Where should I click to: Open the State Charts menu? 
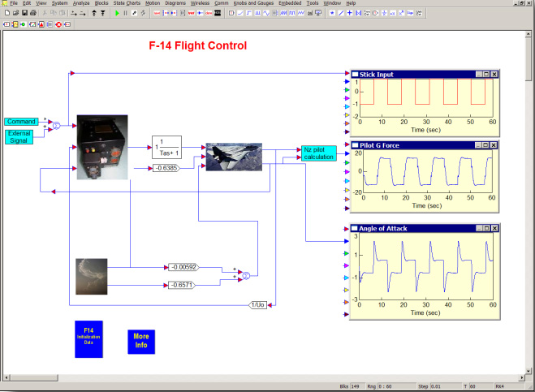[127, 4]
